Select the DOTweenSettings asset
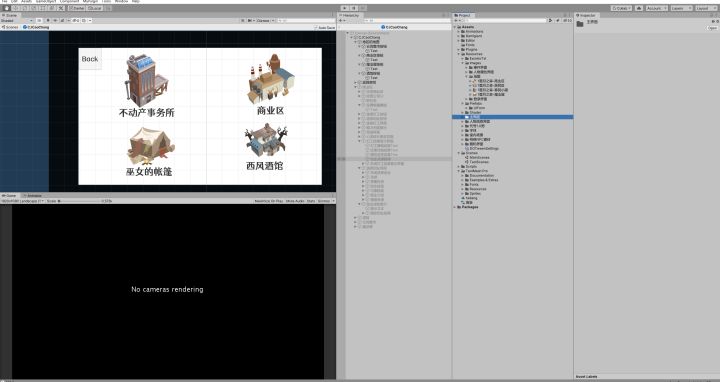 click(x=482, y=149)
